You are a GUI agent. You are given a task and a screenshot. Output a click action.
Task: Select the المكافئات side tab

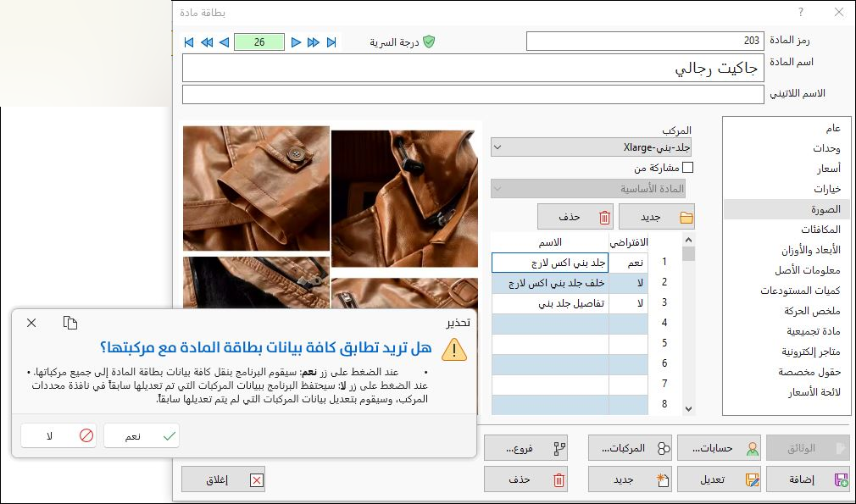[x=787, y=230]
